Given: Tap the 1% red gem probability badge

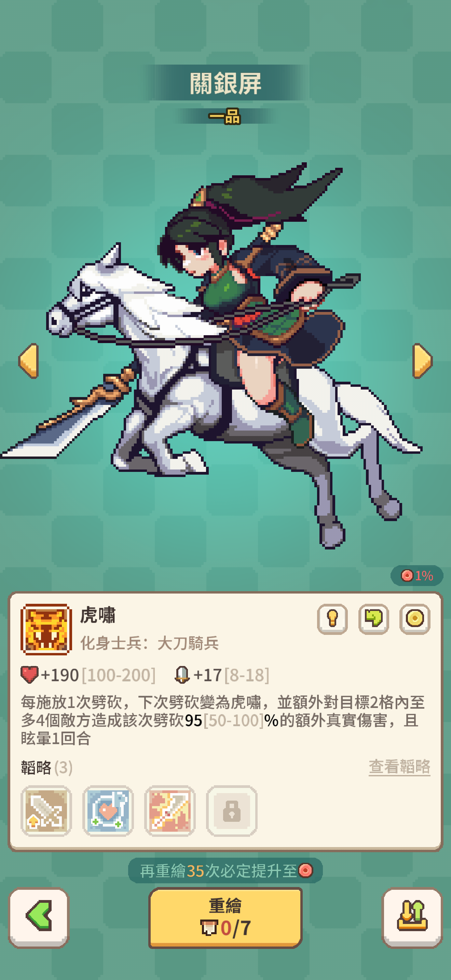Looking at the screenshot, I should click(x=417, y=575).
